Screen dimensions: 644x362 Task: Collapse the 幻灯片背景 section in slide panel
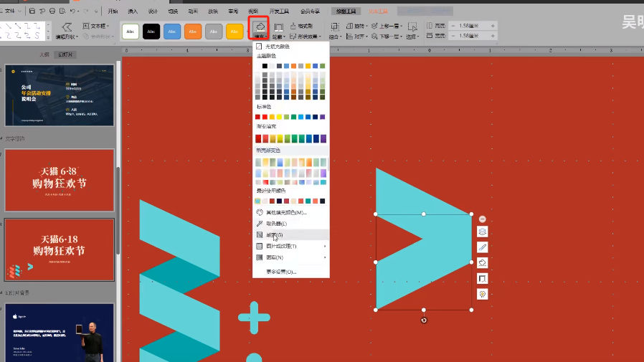pyautogui.click(x=2, y=293)
